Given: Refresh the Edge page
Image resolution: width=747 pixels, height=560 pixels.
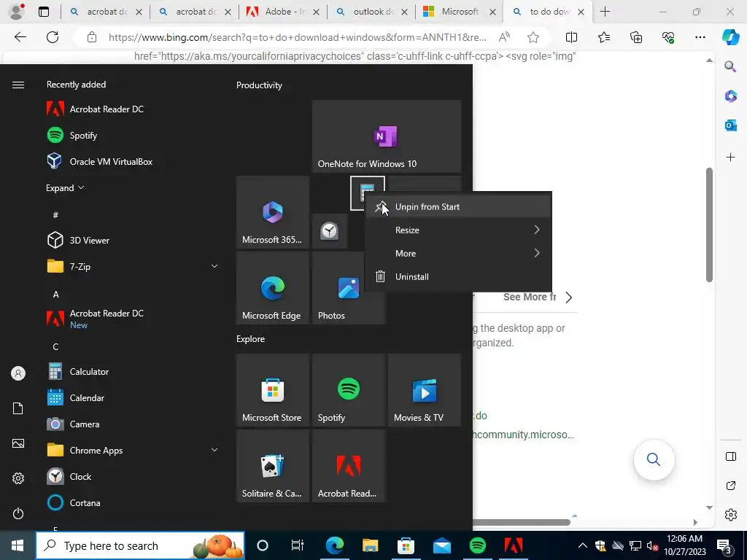Looking at the screenshot, I should coord(53,37).
